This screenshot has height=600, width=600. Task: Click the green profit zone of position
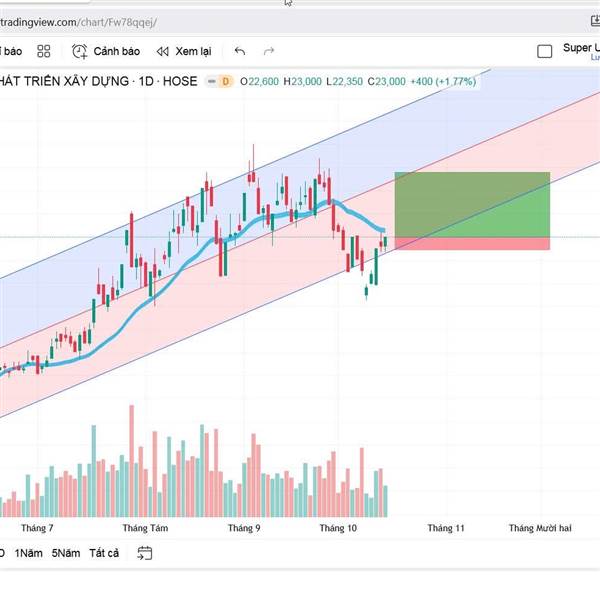click(472, 205)
